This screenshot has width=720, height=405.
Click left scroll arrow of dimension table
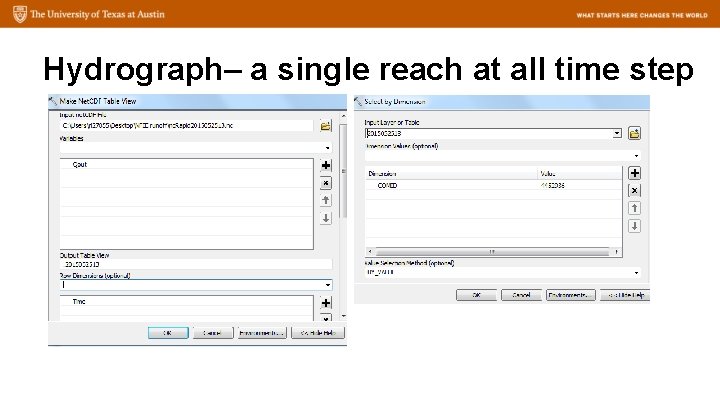coord(370,252)
